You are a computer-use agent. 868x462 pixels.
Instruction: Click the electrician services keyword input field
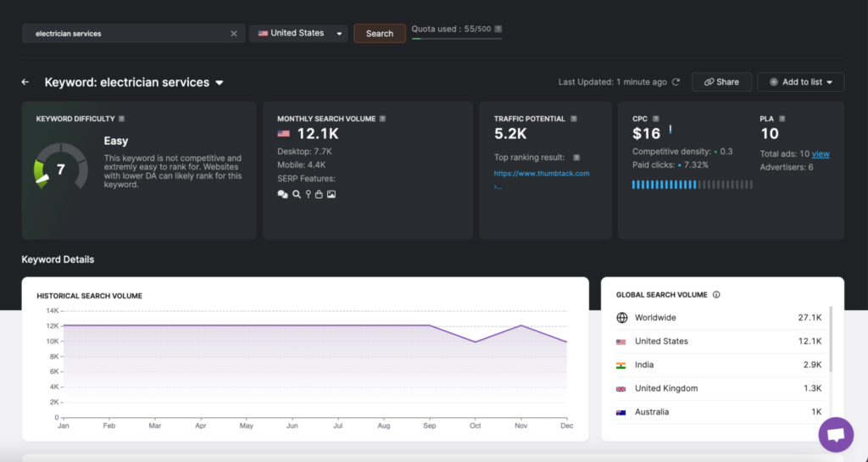pos(127,34)
